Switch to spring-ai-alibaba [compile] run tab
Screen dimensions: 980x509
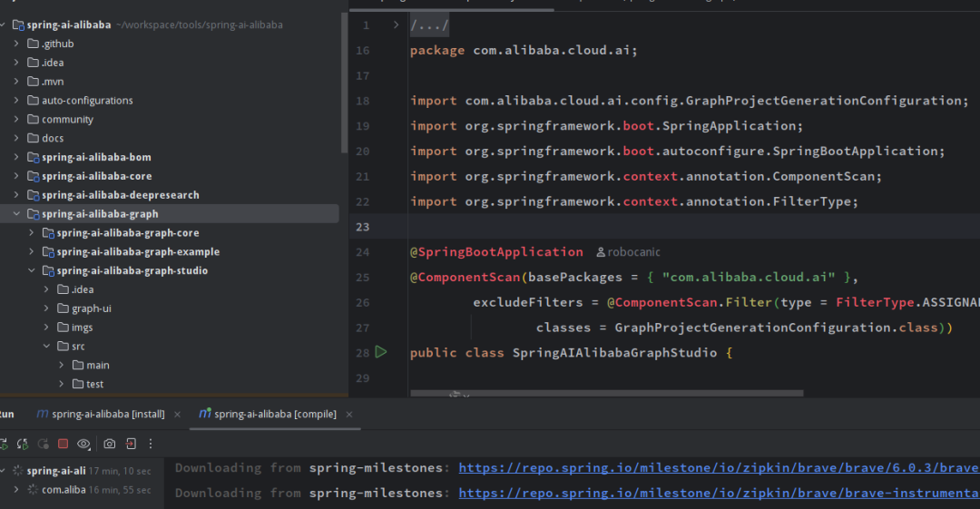pos(268,414)
